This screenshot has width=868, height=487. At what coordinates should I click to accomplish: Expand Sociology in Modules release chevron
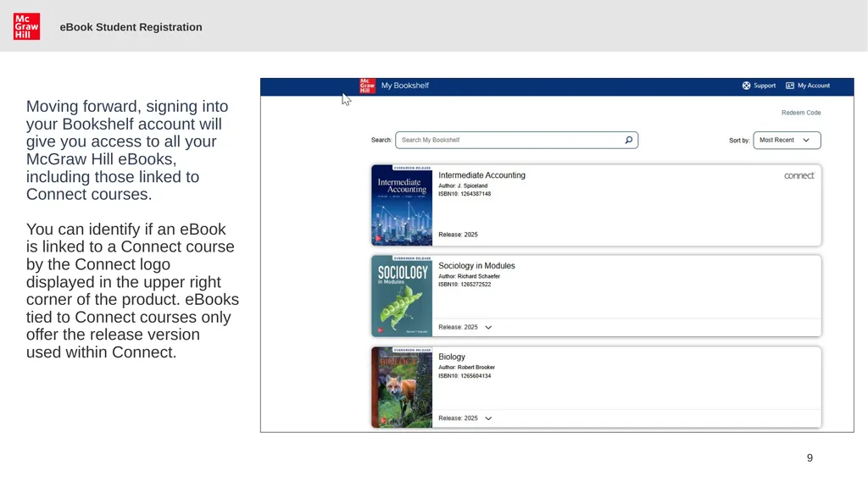pos(488,328)
